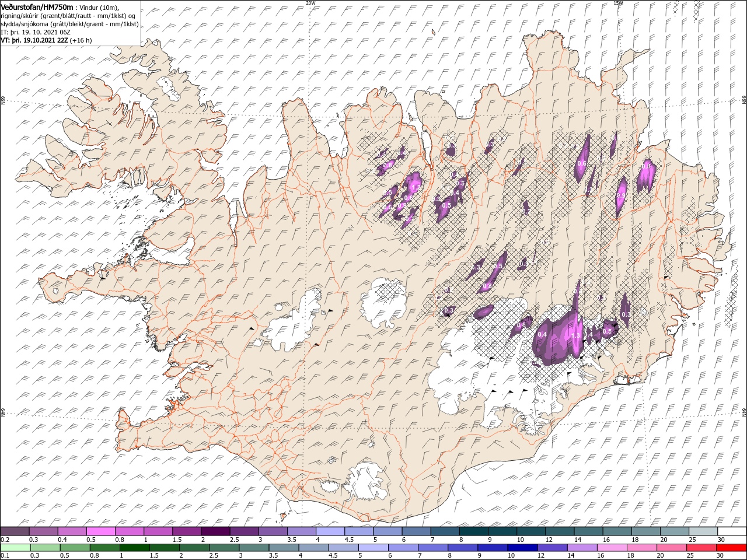Pick the light blue 5 rain legend swatch
Image resolution: width=747 pixels, height=560 pixels.
(x=372, y=548)
